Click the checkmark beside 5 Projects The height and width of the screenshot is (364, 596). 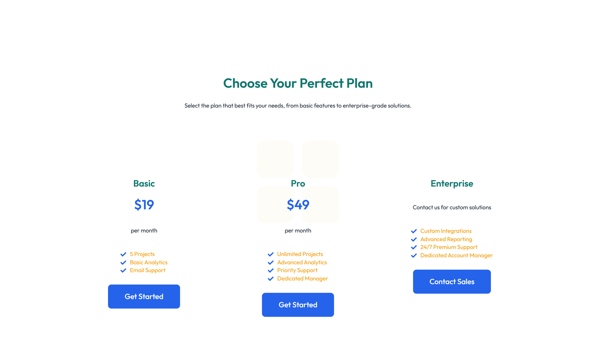pyautogui.click(x=123, y=254)
